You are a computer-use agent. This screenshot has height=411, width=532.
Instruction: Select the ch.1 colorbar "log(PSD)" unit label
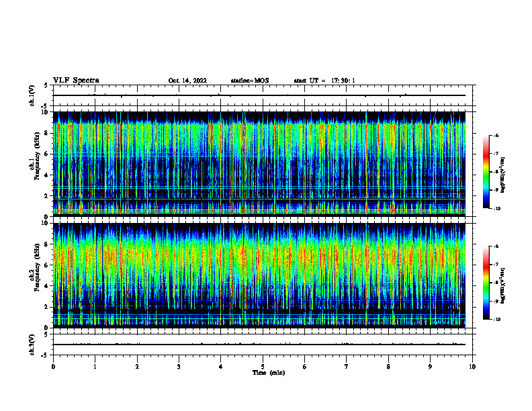click(x=502, y=175)
